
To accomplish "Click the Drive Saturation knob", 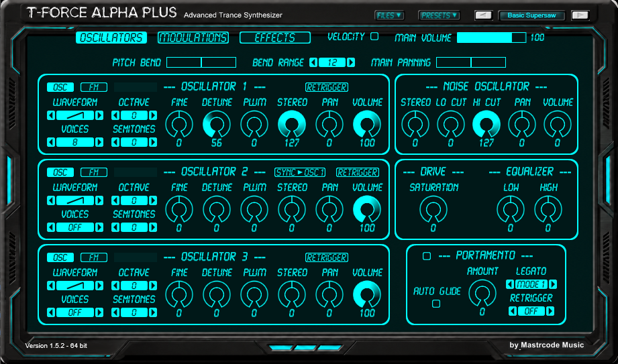I will coord(433,209).
